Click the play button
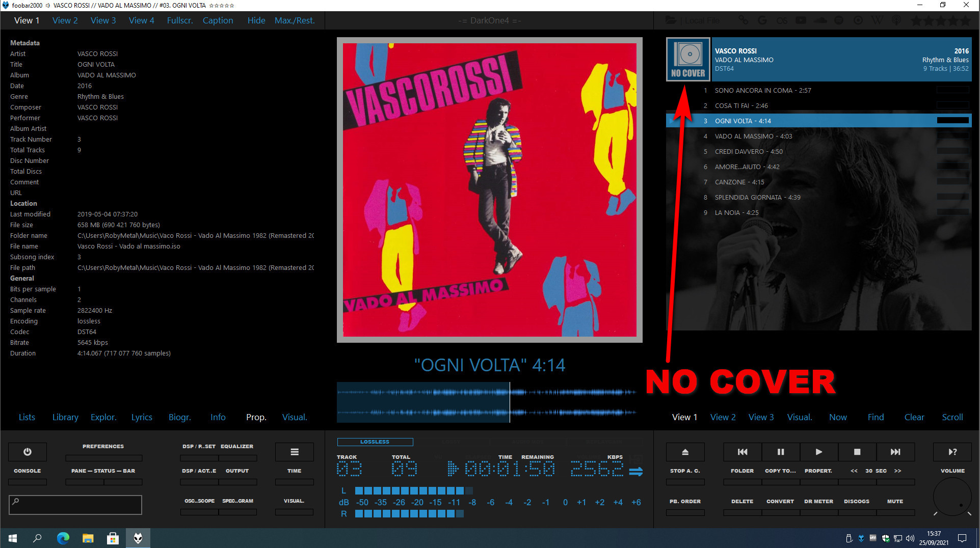 819,452
